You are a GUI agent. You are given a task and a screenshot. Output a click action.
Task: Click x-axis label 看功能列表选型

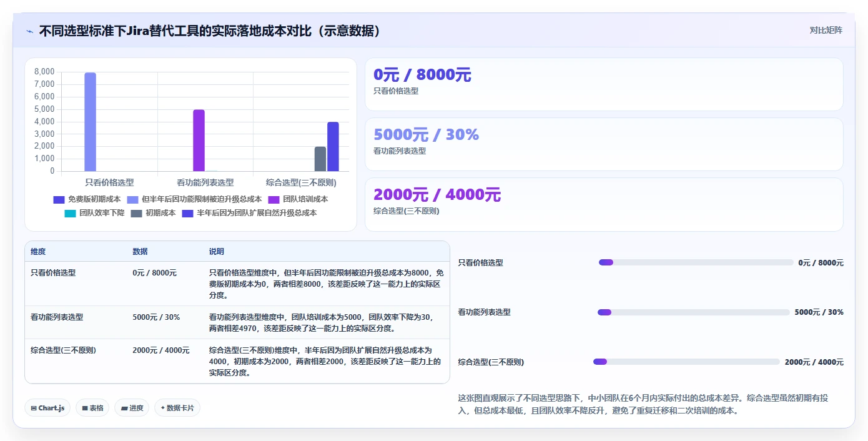pyautogui.click(x=205, y=182)
